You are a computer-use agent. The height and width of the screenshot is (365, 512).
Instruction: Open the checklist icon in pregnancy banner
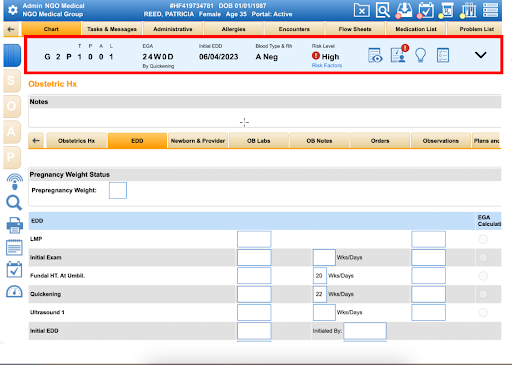pos(443,55)
